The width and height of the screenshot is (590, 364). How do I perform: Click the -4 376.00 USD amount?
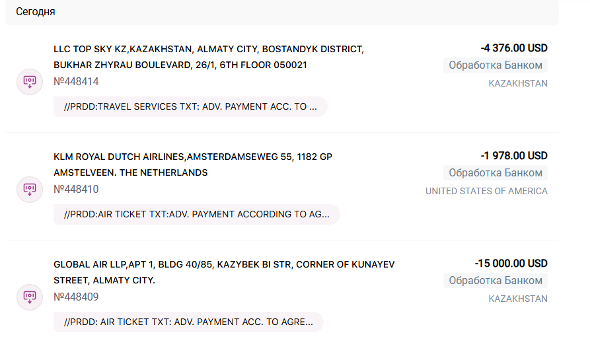tap(513, 48)
